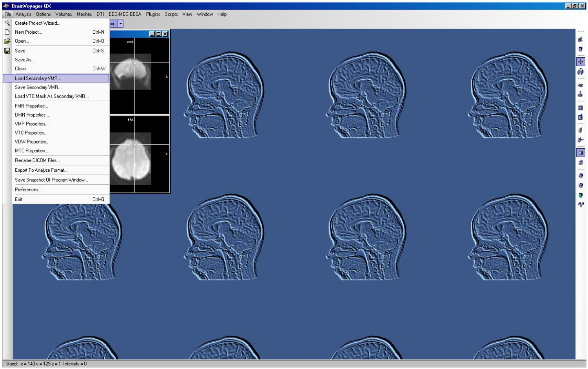
Task: Open the toolbar dropdown arrow next to 'mr'
Action: [x=121, y=24]
